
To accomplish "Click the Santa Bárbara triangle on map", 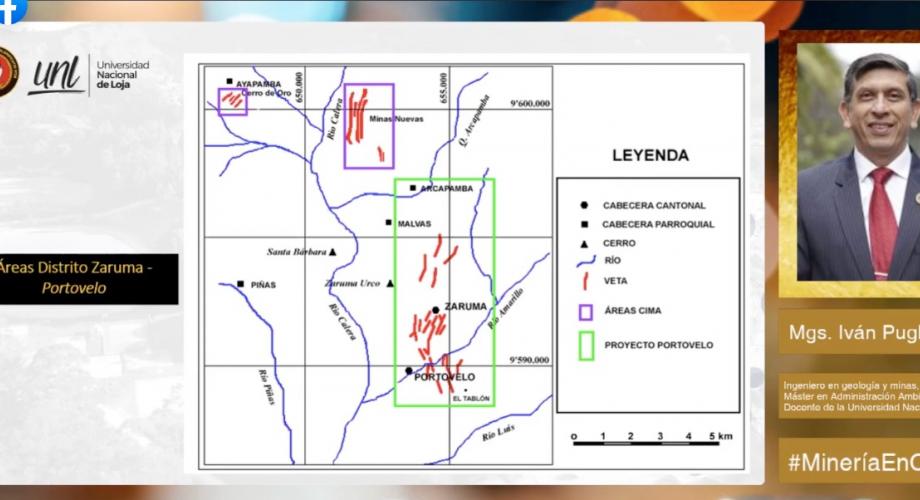I will pos(332,252).
